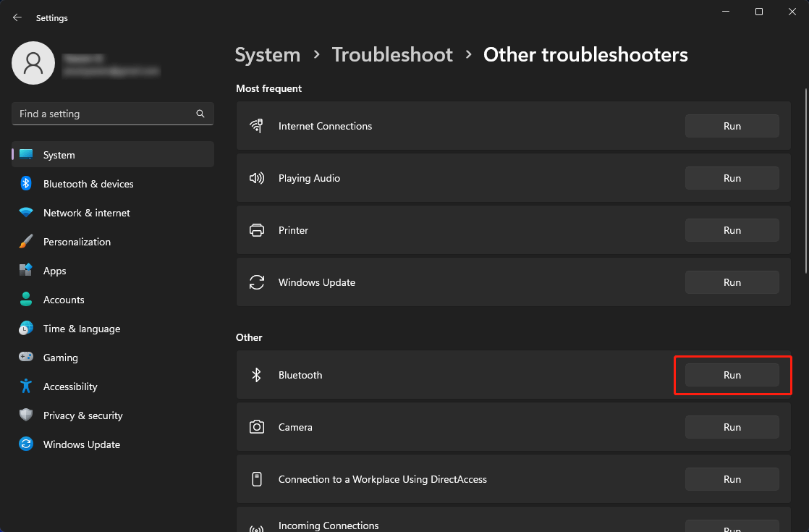
Task: Click the Bluetooth icon in Other list
Action: point(256,375)
